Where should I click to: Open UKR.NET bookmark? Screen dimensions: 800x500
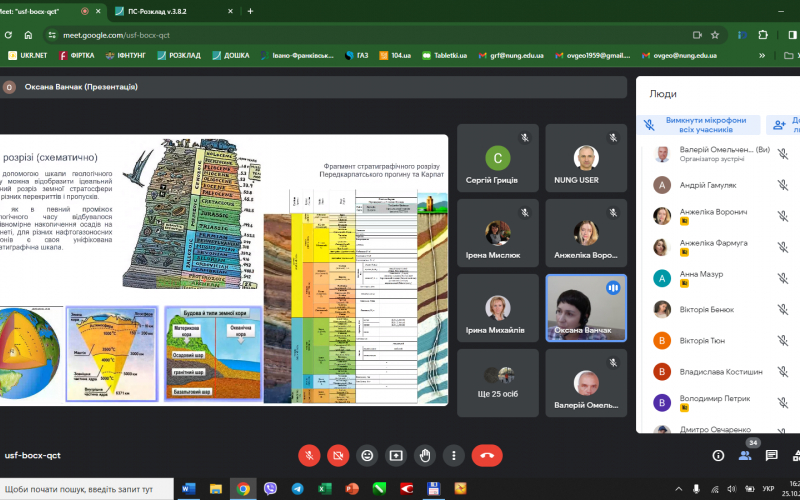point(28,55)
